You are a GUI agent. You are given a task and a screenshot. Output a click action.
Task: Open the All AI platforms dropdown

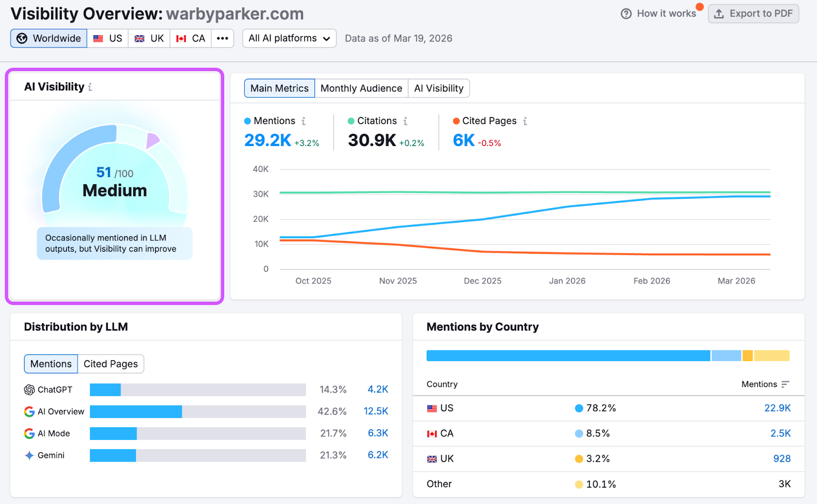pos(289,38)
